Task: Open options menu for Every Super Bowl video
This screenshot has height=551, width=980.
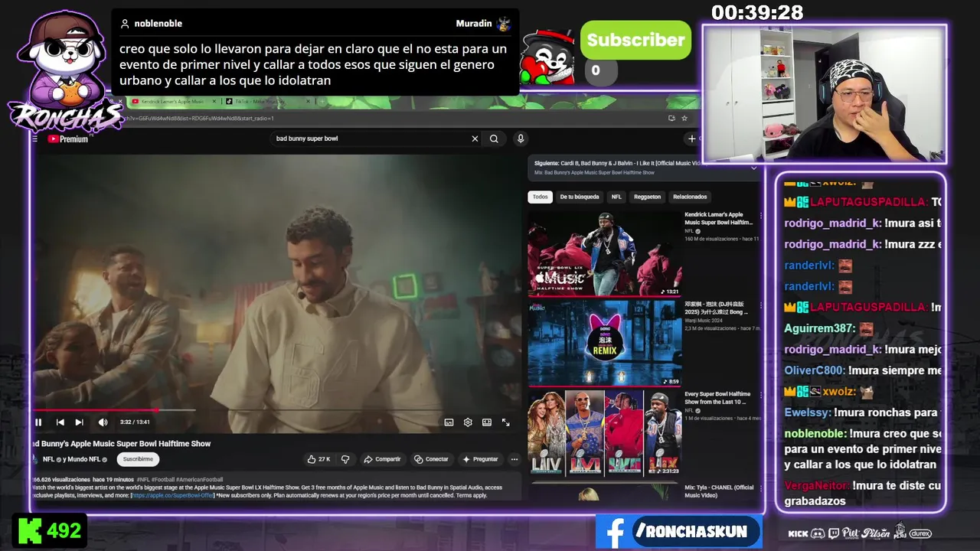Action: pyautogui.click(x=760, y=395)
